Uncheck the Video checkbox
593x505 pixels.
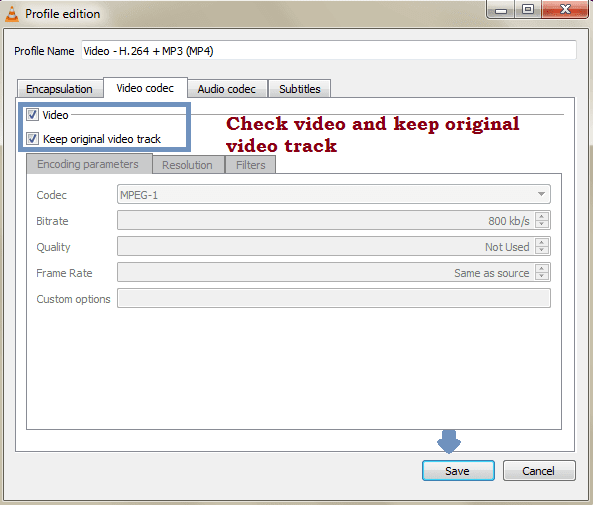tap(32, 115)
